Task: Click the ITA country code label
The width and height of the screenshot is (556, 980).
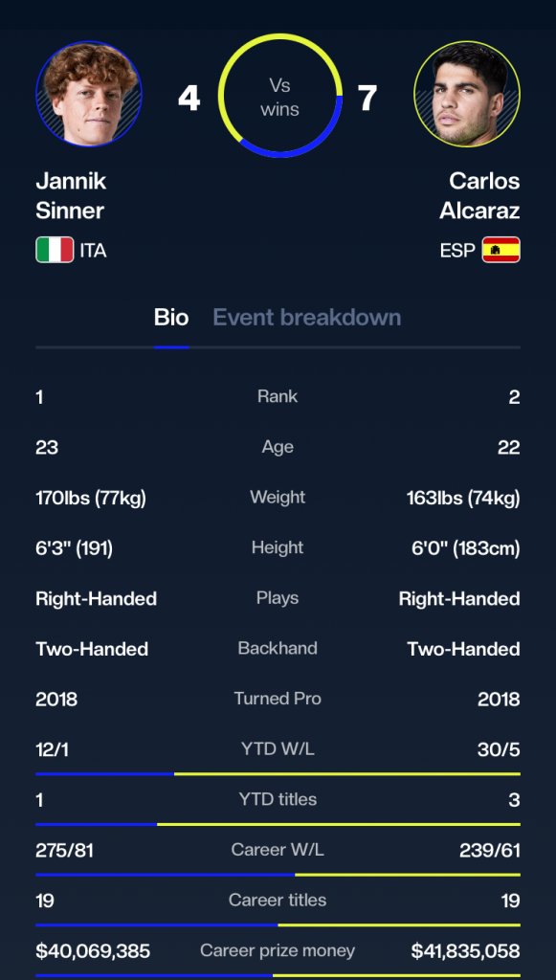Action: pos(93,251)
